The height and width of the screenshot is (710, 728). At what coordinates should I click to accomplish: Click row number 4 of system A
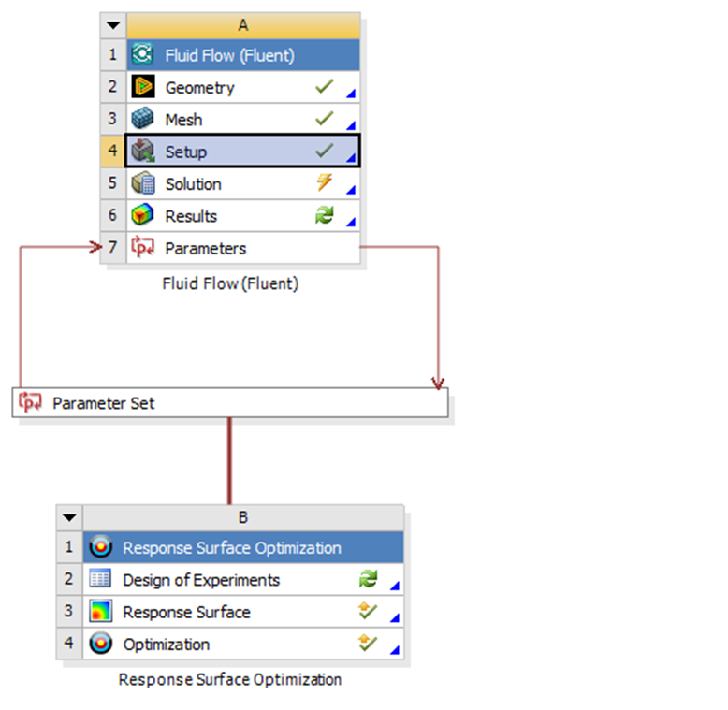(113, 151)
